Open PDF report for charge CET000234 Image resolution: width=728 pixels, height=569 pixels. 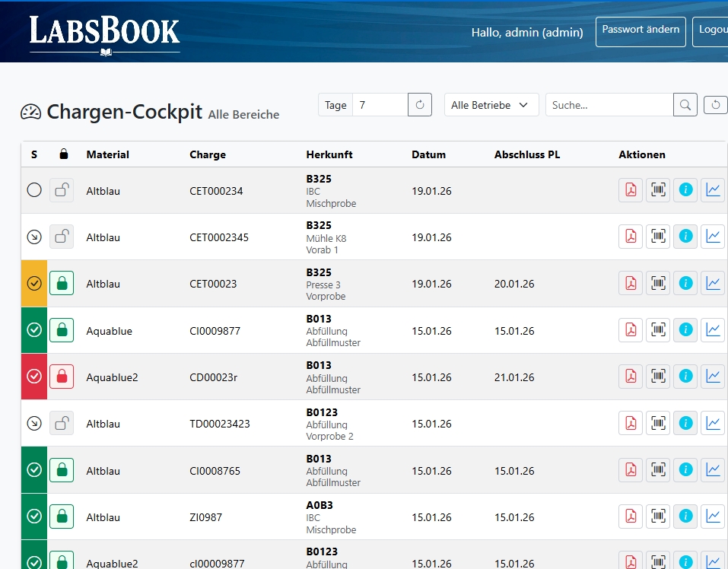click(631, 190)
